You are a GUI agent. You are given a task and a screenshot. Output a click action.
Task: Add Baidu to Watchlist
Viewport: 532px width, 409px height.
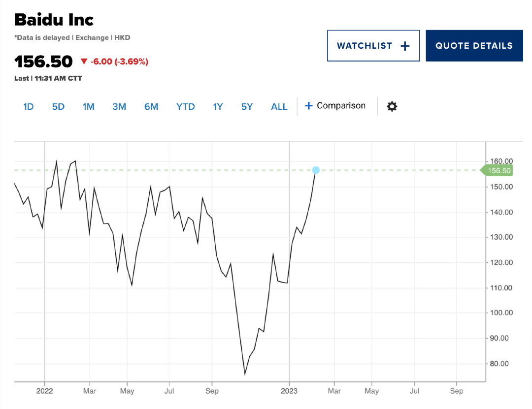(373, 46)
